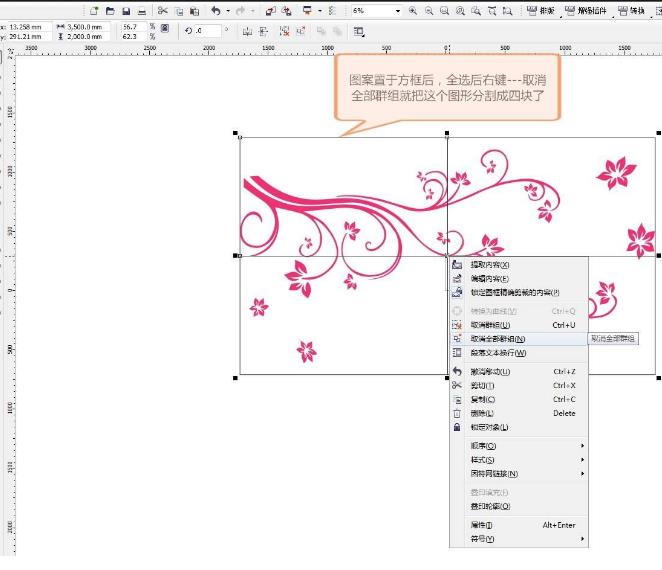
Task: Select 取消群组(U) in context menu
Action: (490, 325)
